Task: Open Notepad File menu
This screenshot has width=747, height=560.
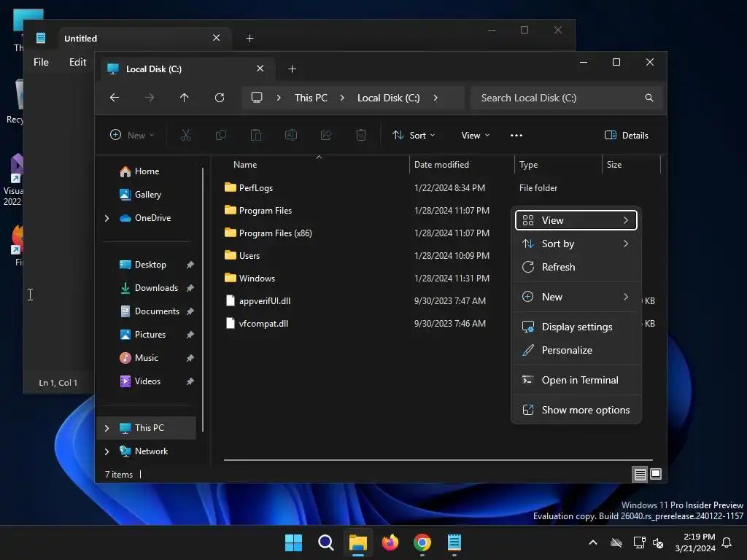Action: (41, 63)
